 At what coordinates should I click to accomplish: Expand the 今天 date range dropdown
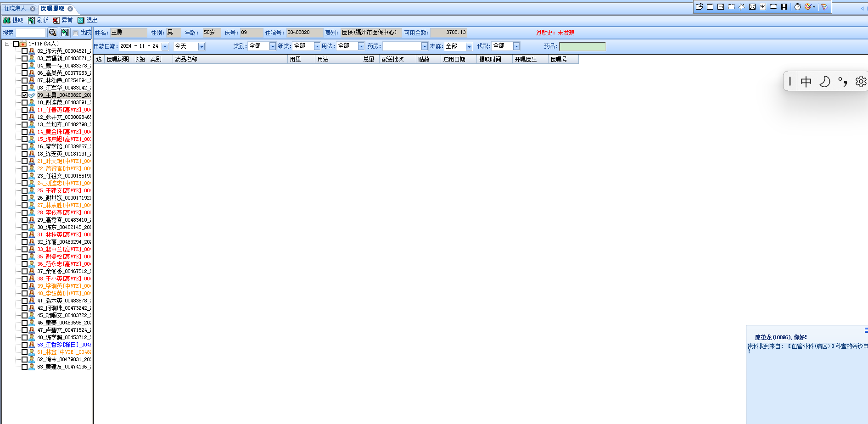202,46
